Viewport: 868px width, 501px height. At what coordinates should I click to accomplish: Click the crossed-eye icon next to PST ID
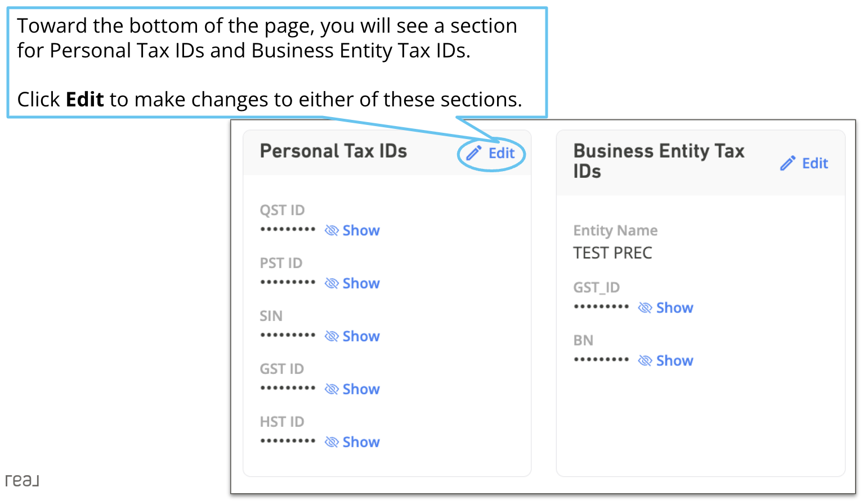332,283
